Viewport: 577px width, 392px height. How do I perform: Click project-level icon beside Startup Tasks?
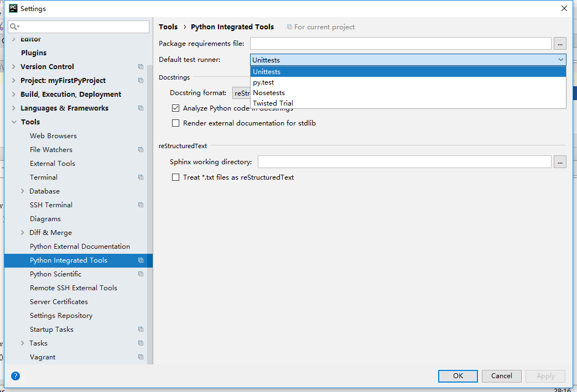pyautogui.click(x=141, y=330)
